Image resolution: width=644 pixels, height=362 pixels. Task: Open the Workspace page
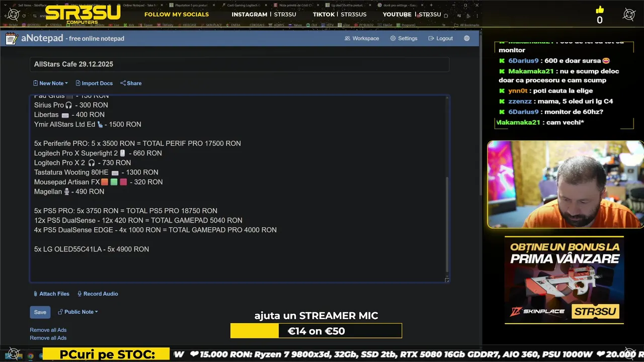point(362,38)
